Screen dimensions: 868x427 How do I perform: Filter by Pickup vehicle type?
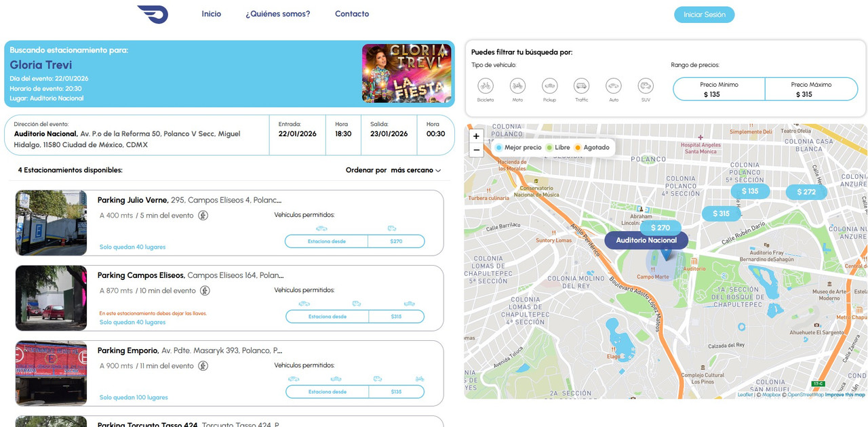[x=549, y=86]
